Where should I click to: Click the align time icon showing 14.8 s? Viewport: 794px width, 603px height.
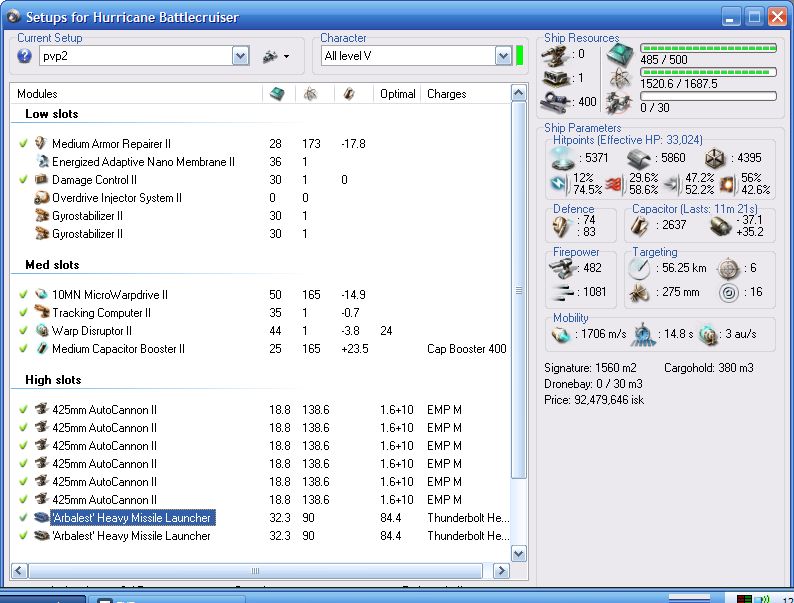click(642, 335)
